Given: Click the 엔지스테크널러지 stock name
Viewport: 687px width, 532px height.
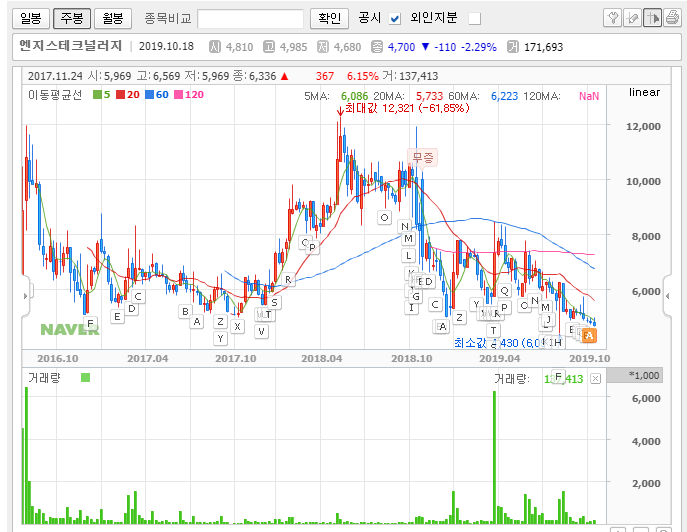Looking at the screenshot, I should coord(71,46).
